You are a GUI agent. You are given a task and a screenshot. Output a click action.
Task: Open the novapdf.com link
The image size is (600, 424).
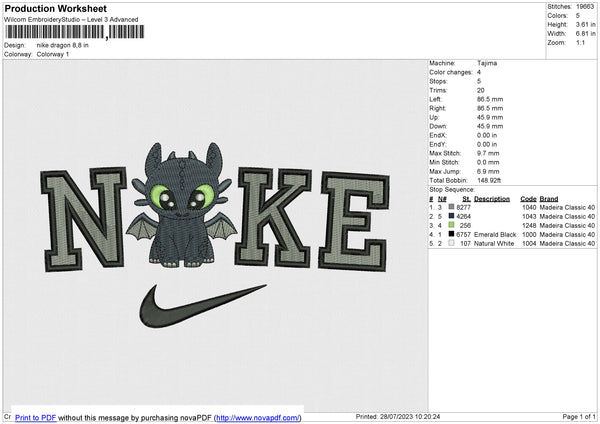[x=258, y=417]
